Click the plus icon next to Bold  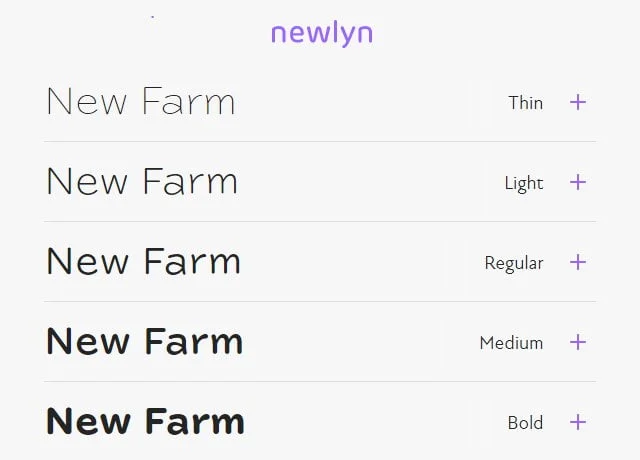coord(577,422)
